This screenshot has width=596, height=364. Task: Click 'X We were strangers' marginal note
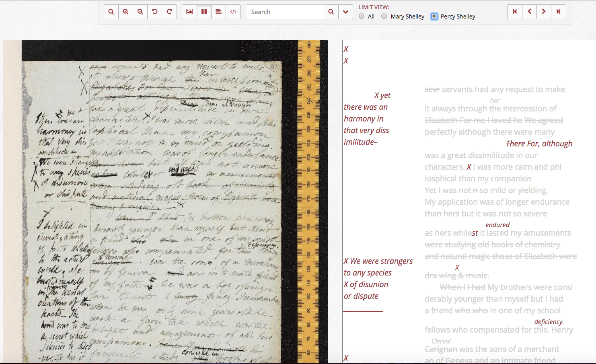click(x=378, y=261)
